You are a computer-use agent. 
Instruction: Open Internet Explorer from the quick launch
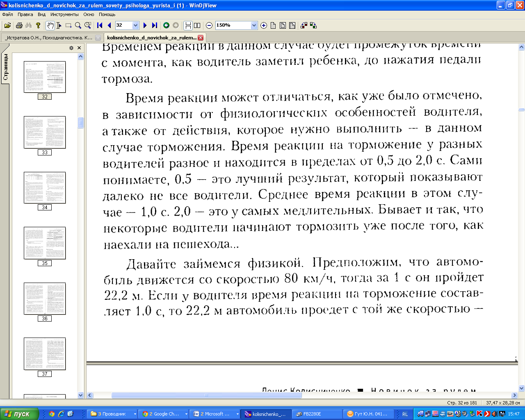[61, 414]
